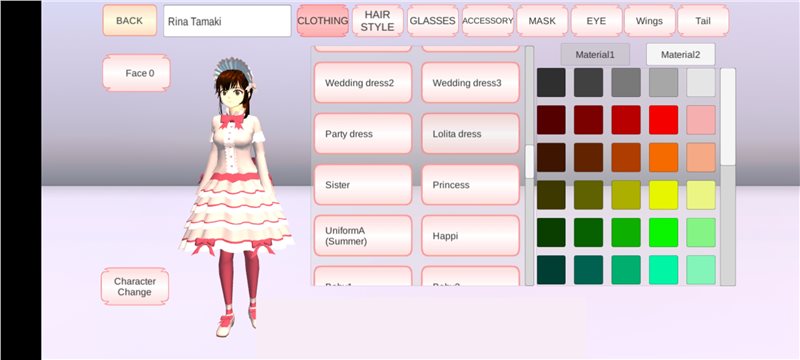
Task: Select the bright yellow swatch
Action: click(663, 195)
